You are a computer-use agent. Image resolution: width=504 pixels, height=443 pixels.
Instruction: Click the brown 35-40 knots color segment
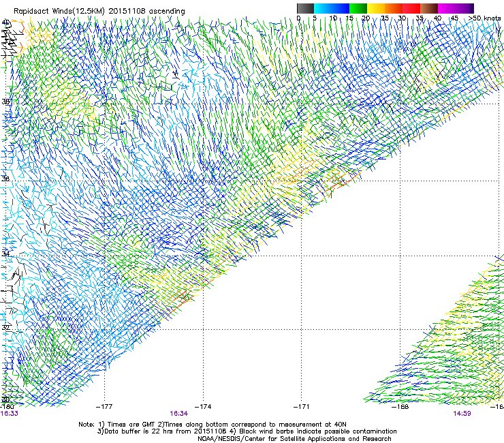[x=429, y=8]
